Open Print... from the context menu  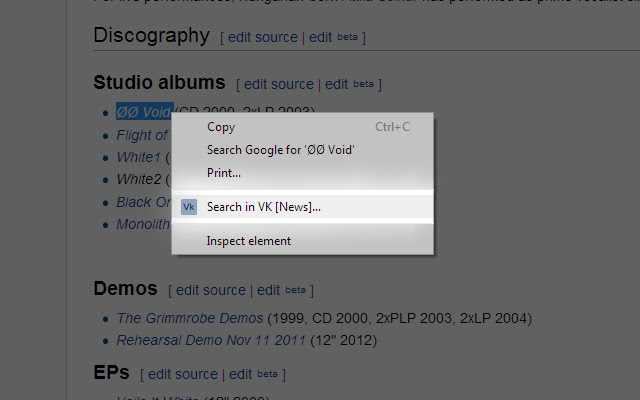click(302, 173)
